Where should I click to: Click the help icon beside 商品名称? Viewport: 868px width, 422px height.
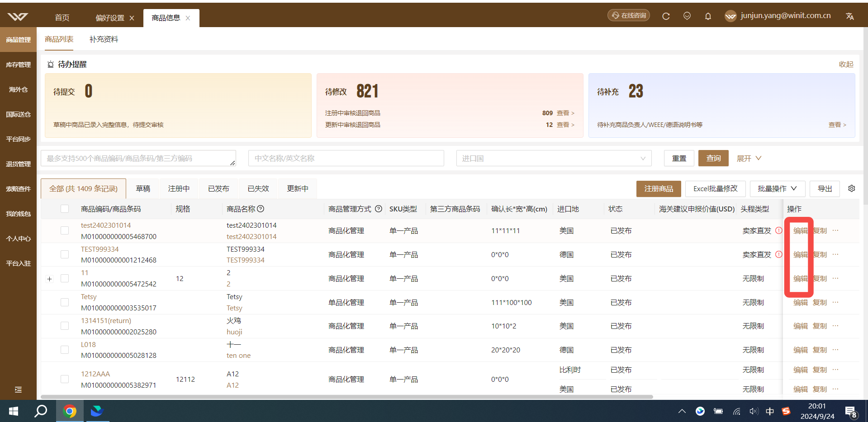point(261,209)
